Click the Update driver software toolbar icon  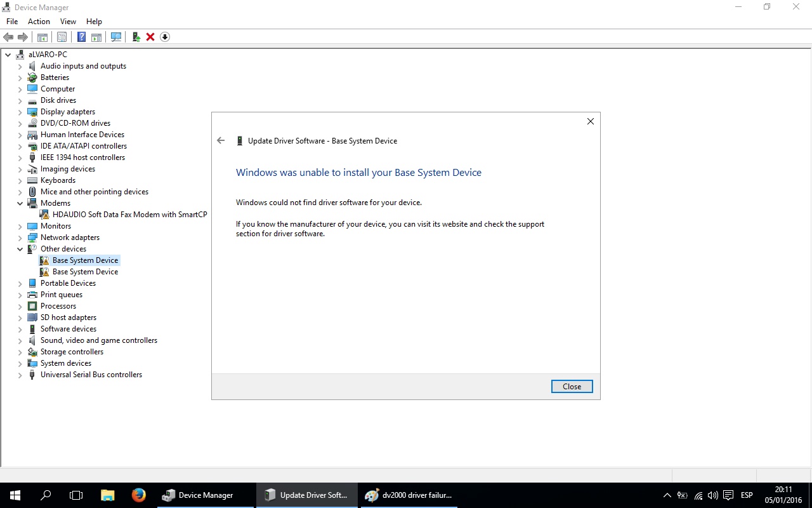click(x=136, y=37)
